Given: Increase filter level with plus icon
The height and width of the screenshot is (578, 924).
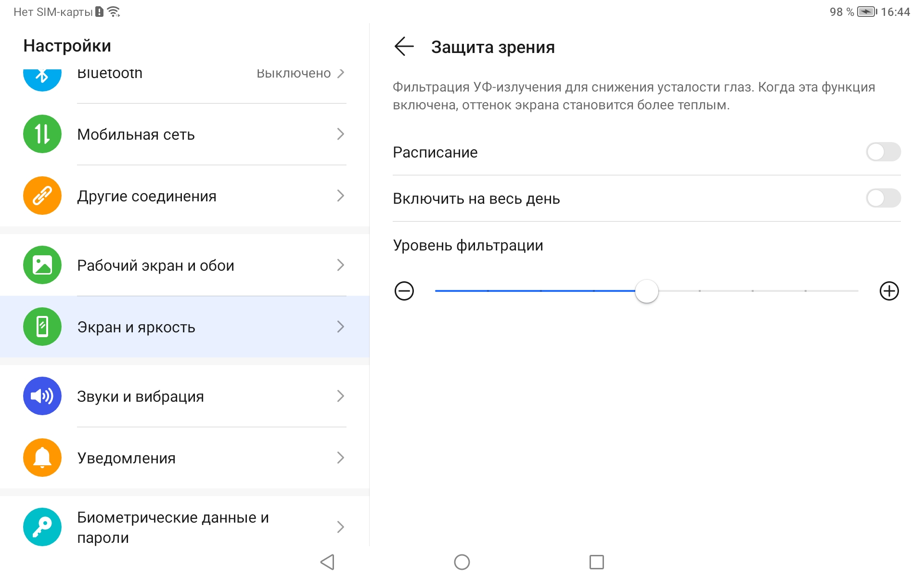Looking at the screenshot, I should pos(889,291).
